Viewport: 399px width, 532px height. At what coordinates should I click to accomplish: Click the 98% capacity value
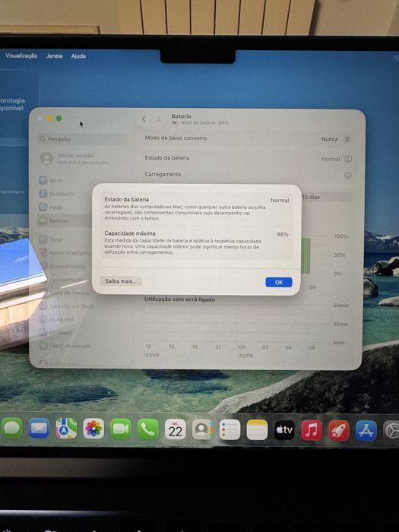click(x=282, y=234)
